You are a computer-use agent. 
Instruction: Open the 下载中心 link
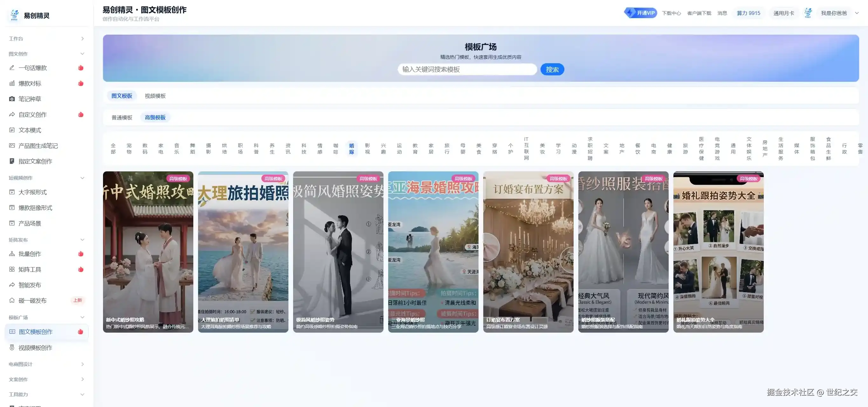pos(671,13)
